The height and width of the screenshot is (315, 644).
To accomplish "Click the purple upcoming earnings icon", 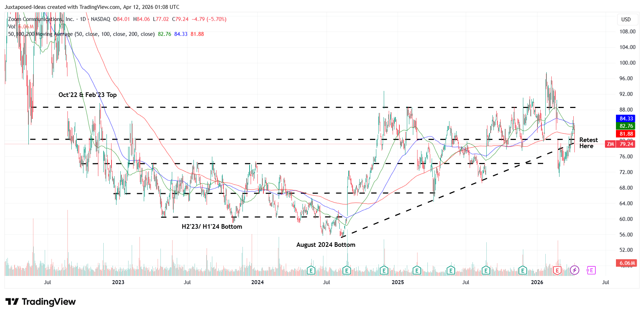I will 591,271.
